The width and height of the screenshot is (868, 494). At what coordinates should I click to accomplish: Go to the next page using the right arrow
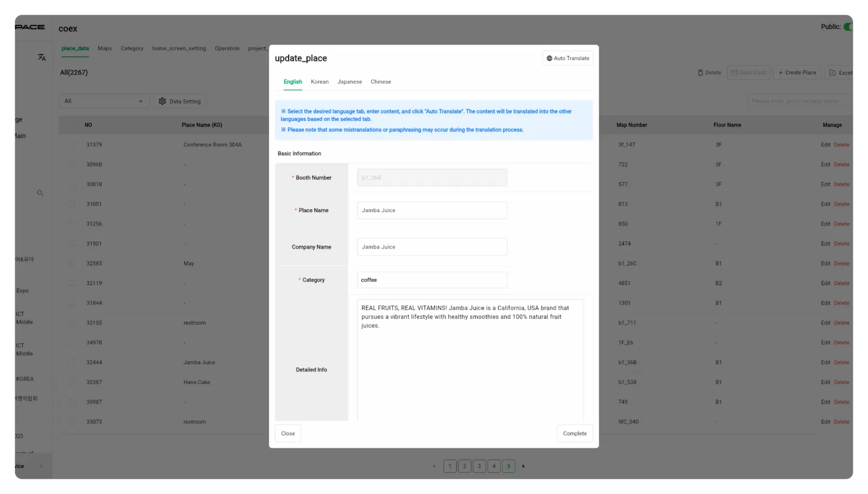tap(524, 466)
